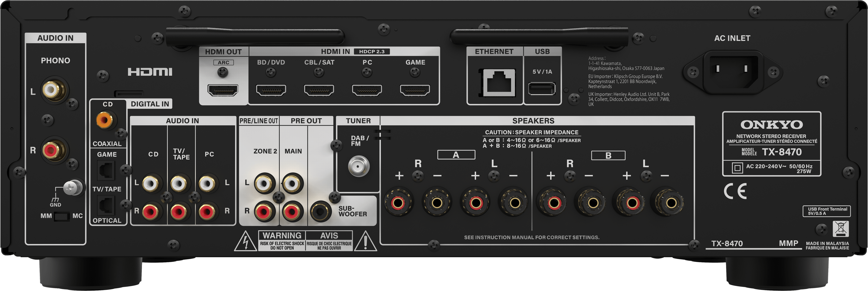
Task: Click the 'USB Front Terminal 5V/0.5 A' label
Action: [827, 211]
